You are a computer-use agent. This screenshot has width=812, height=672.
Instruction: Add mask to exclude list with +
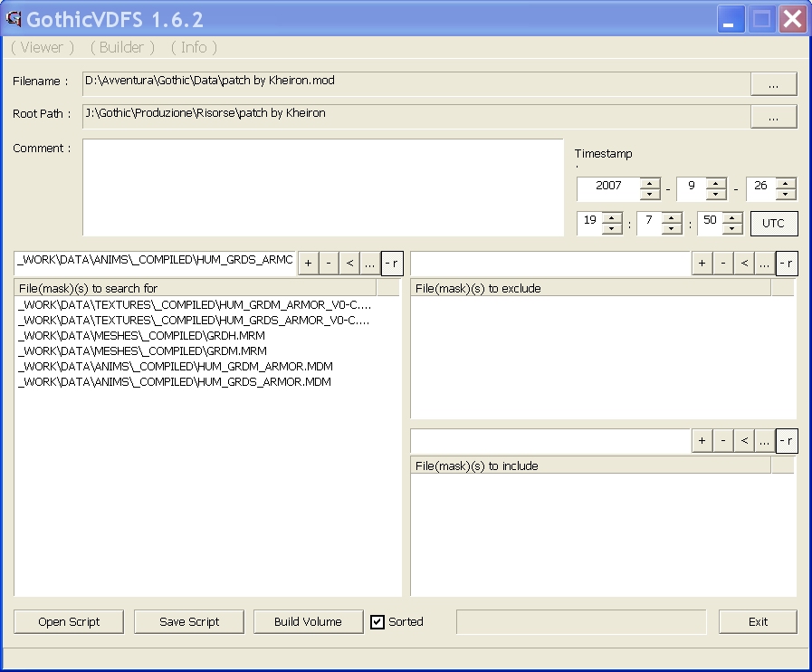(702, 264)
